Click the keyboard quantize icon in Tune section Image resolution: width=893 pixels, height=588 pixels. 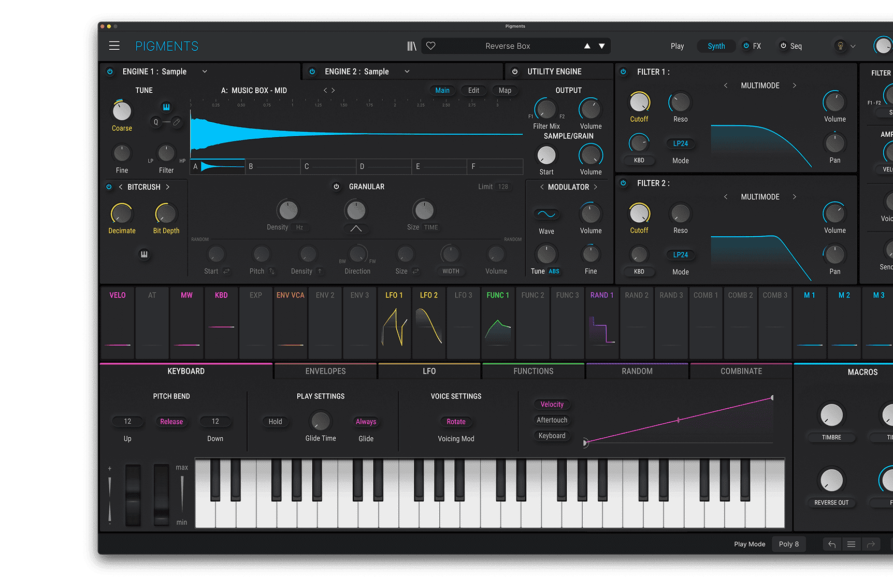(x=166, y=107)
